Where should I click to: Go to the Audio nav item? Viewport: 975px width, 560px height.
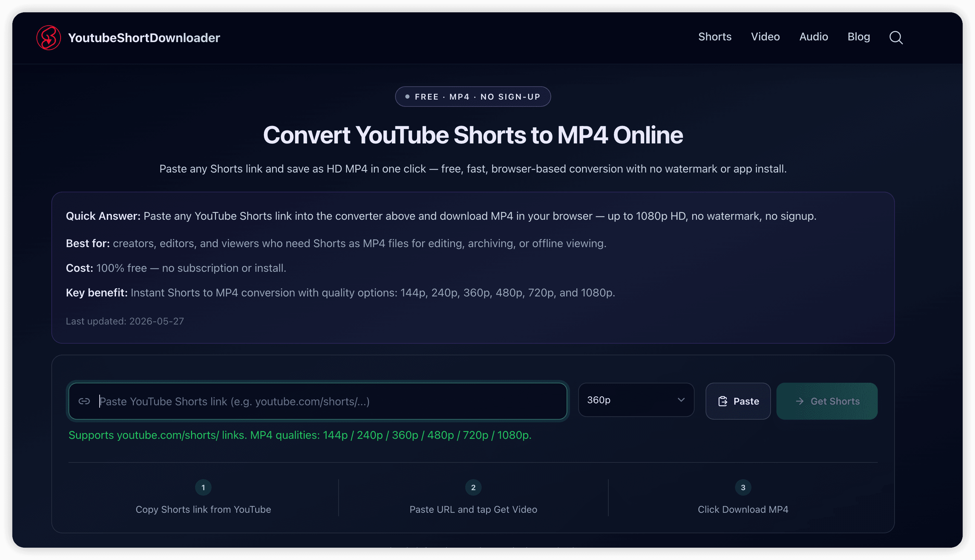(813, 37)
